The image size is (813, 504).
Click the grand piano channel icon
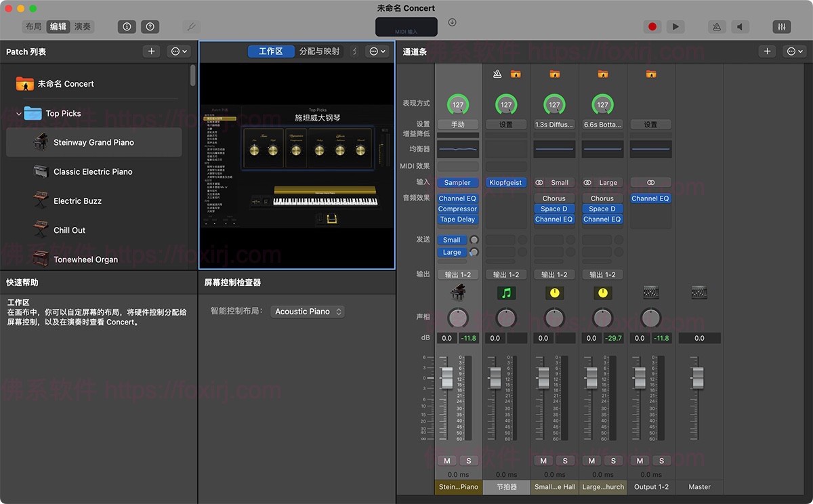458,293
